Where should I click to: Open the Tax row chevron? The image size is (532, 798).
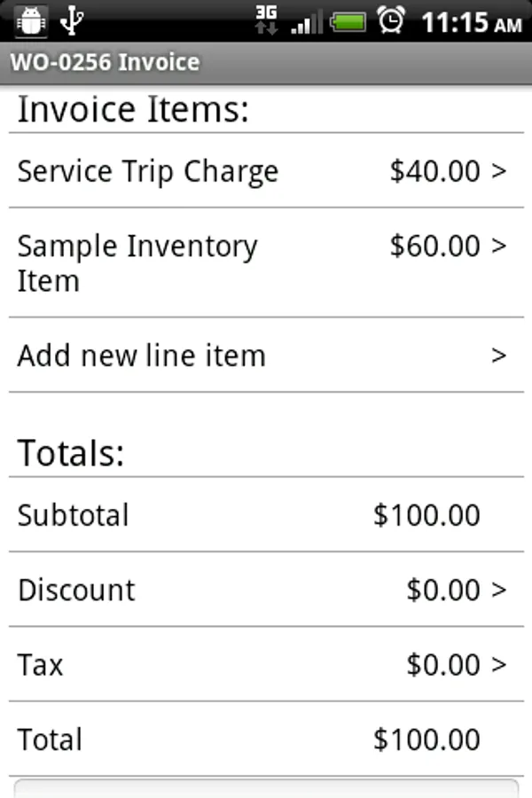pyautogui.click(x=498, y=664)
